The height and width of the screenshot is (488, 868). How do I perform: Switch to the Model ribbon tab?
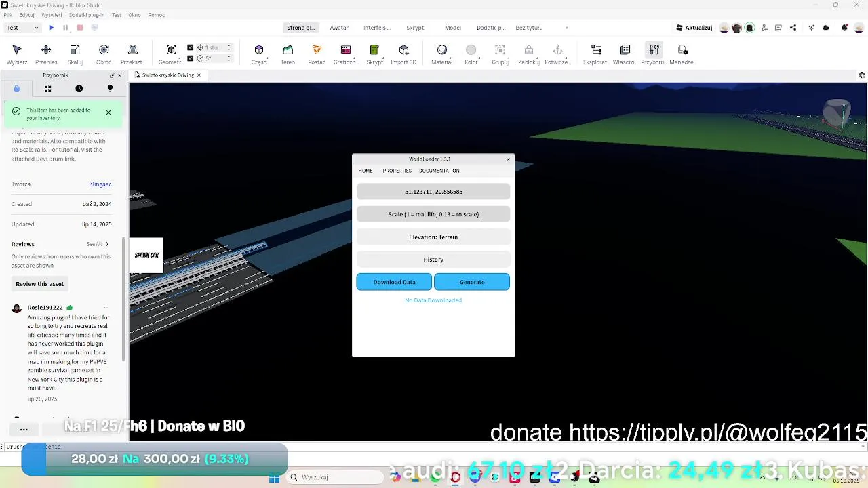pyautogui.click(x=453, y=28)
